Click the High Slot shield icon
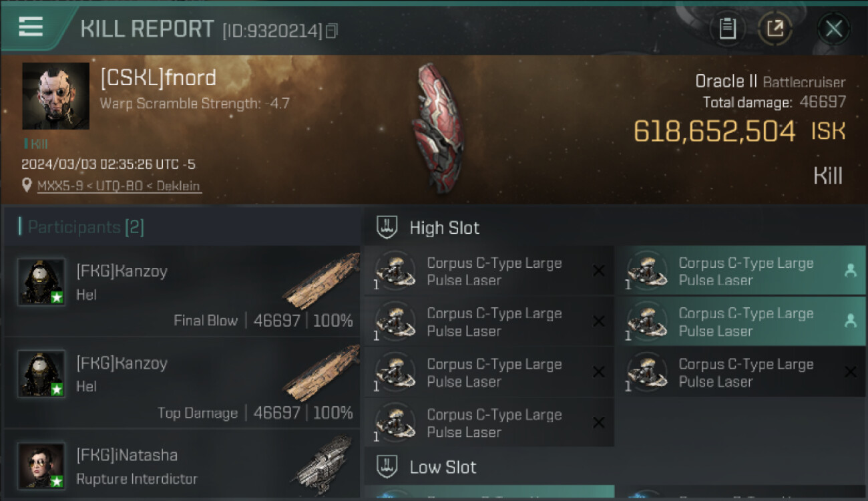Screen dimensions: 868x501 (387, 227)
